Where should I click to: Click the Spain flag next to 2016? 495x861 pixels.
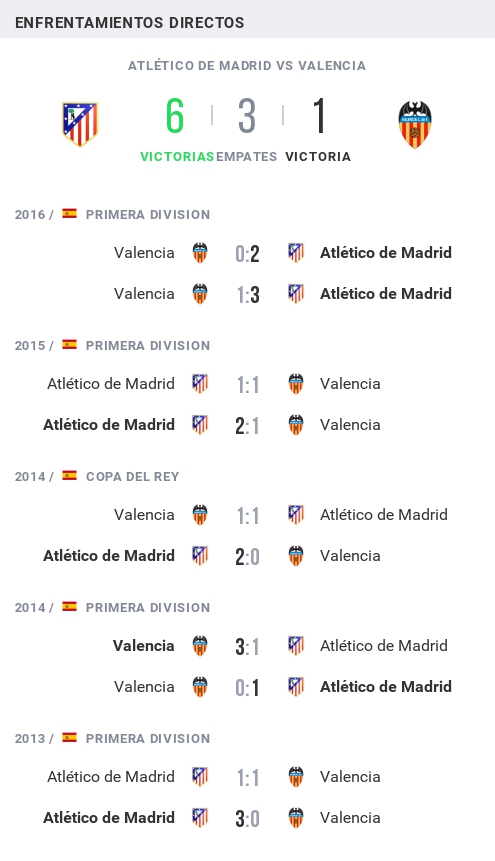pyautogui.click(x=69, y=213)
